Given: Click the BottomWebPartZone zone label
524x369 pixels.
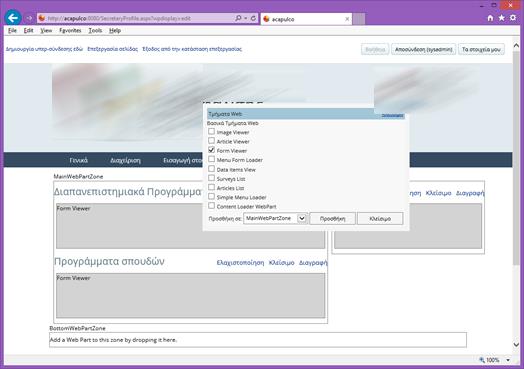Looking at the screenshot, I should 77,328.
